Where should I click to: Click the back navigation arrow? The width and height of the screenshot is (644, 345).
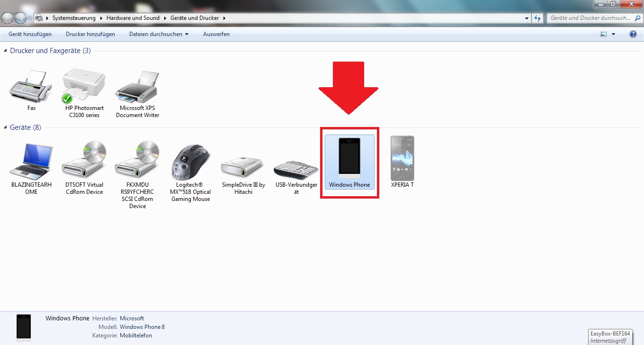7,18
